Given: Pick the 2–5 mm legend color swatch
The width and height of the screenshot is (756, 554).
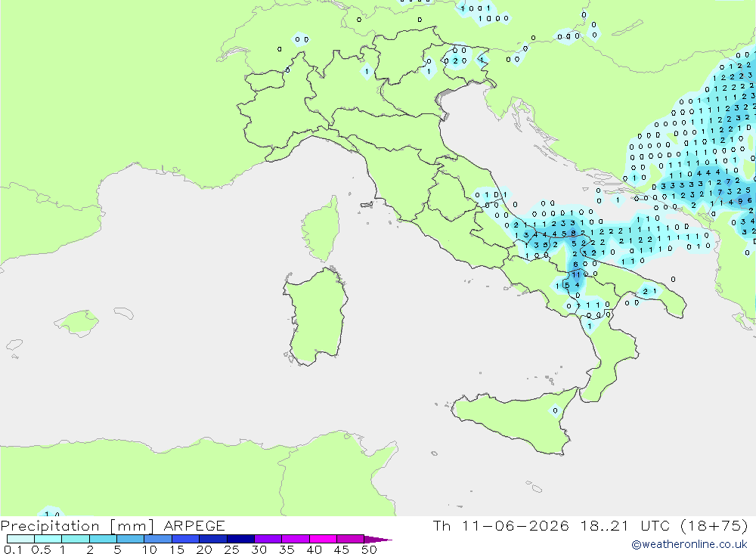Looking at the screenshot, I should coord(103,539).
